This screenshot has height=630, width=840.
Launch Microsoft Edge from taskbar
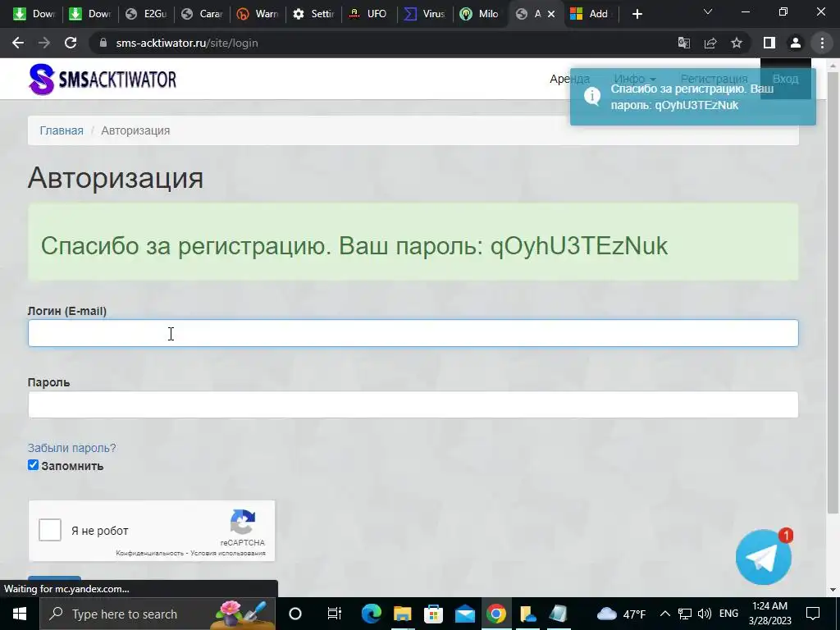coord(371,614)
